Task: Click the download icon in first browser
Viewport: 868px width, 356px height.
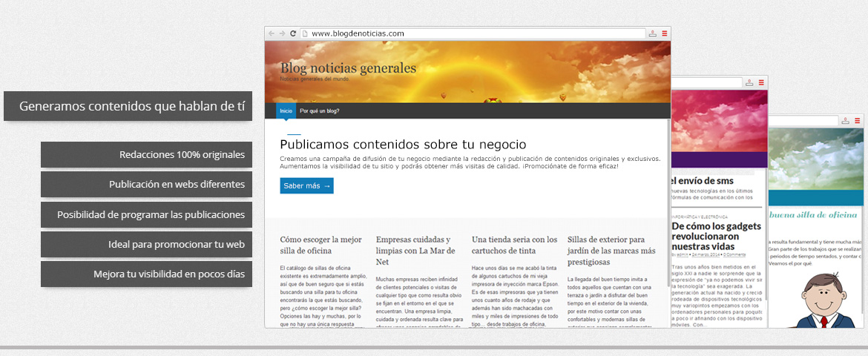Action: click(x=653, y=33)
